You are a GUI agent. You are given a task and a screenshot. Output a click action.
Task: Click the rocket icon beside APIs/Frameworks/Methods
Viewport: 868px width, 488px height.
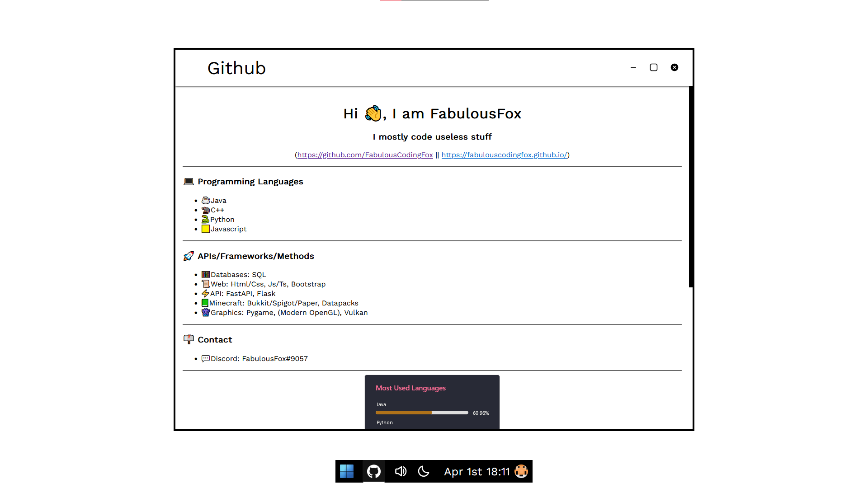pyautogui.click(x=189, y=256)
